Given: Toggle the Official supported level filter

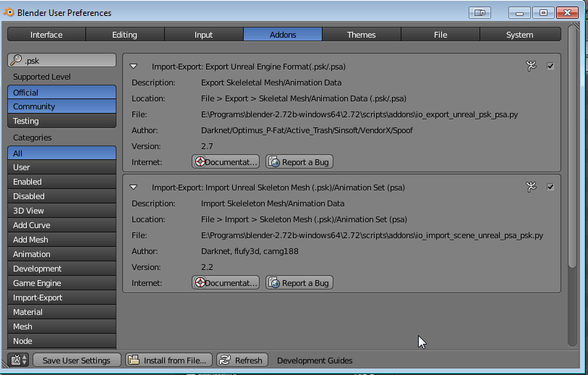Looking at the screenshot, I should click(x=62, y=93).
